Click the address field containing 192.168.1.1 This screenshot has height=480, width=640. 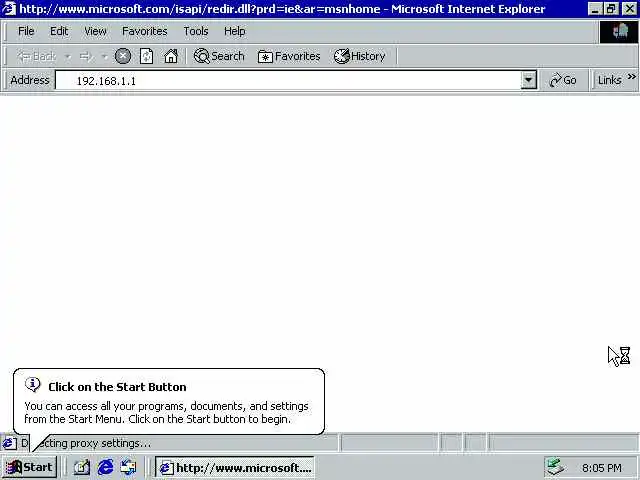(288, 80)
